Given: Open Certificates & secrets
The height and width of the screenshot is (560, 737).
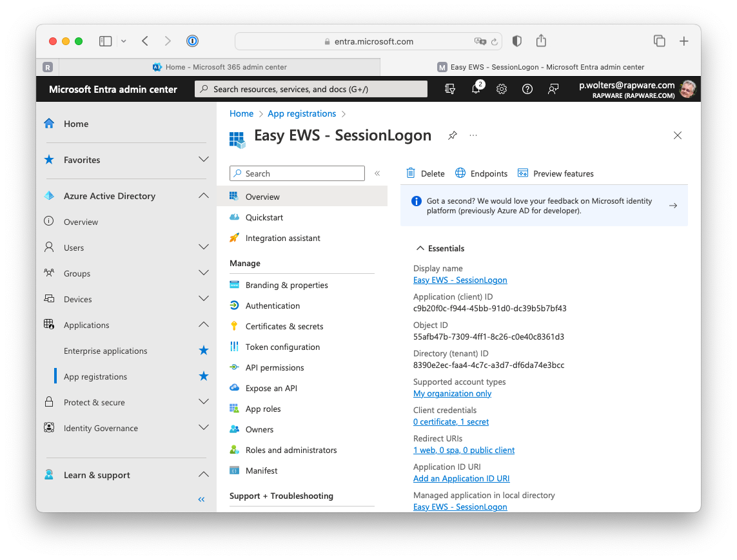Looking at the screenshot, I should pyautogui.click(x=284, y=327).
